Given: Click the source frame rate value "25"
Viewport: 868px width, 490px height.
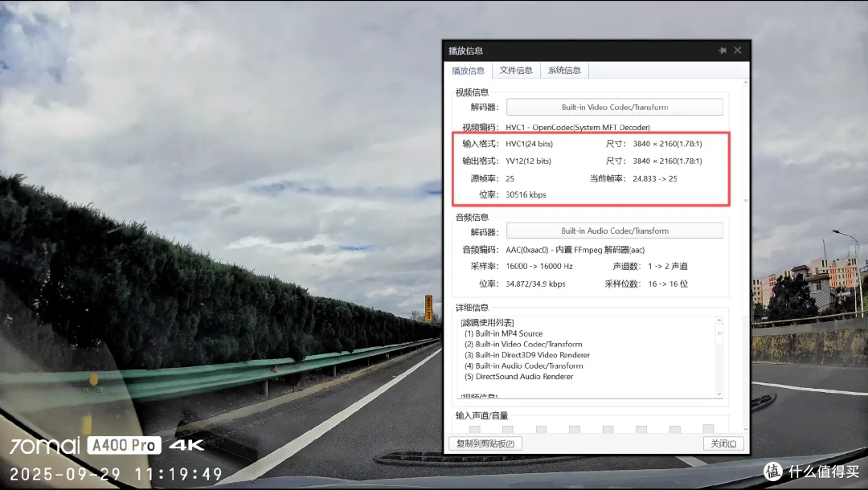Looking at the screenshot, I should 510,178.
